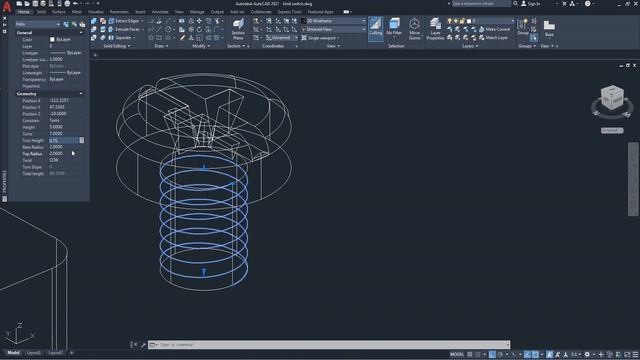Click the layer color swatch in Layers panel
The width and height of the screenshot is (640, 360).
[469, 21]
